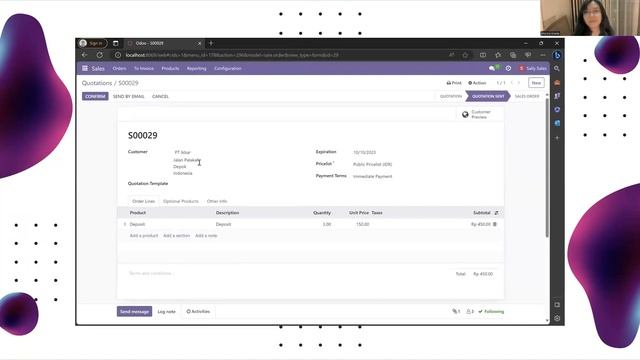640x360 pixels.
Task: Click Send by Email button
Action: (129, 96)
